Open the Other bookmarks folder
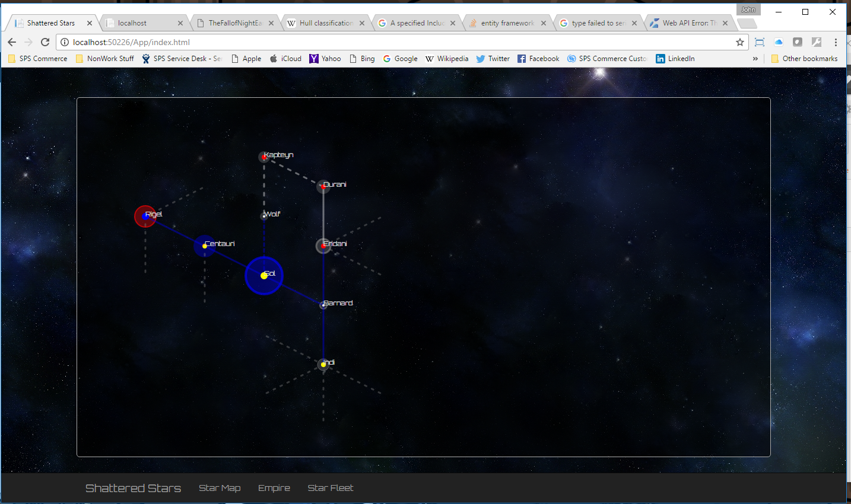The image size is (851, 504). [804, 59]
